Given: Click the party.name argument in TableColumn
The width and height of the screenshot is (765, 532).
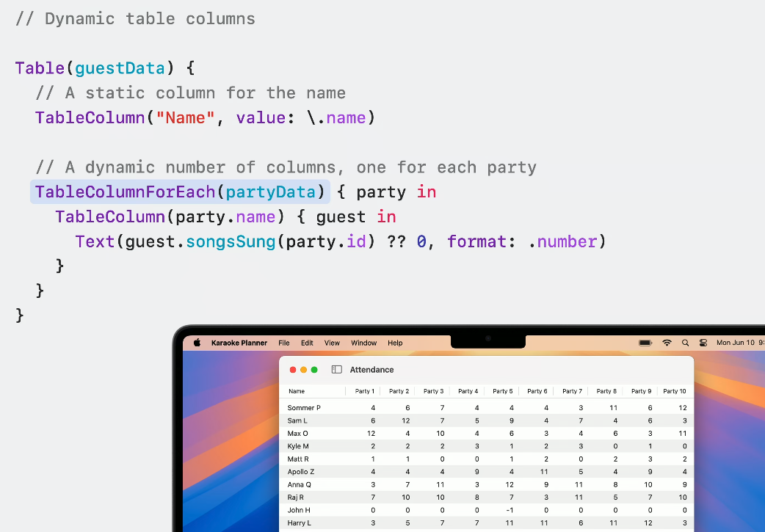Looking at the screenshot, I should [x=225, y=216].
